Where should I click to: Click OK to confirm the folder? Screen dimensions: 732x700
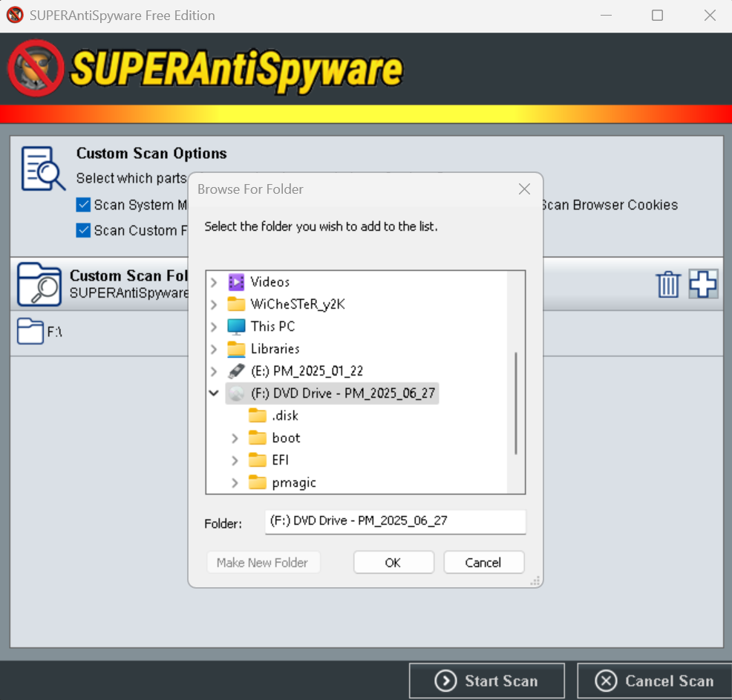click(x=393, y=563)
